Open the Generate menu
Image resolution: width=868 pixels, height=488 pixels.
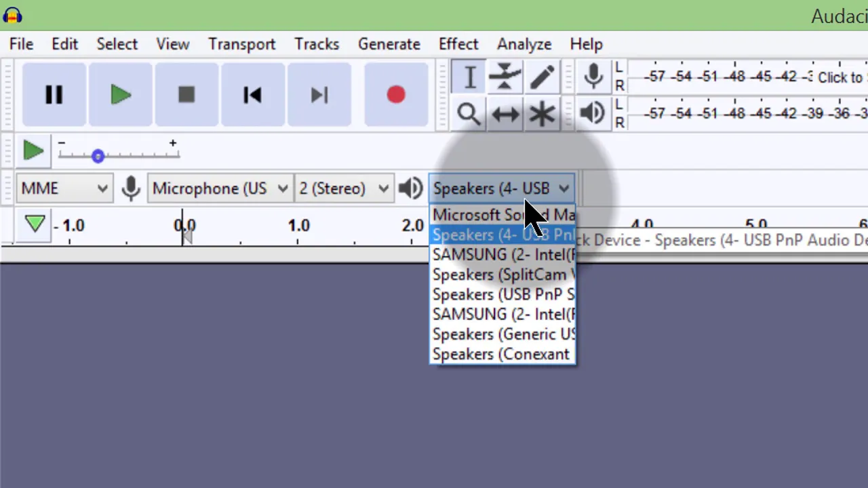click(x=389, y=44)
